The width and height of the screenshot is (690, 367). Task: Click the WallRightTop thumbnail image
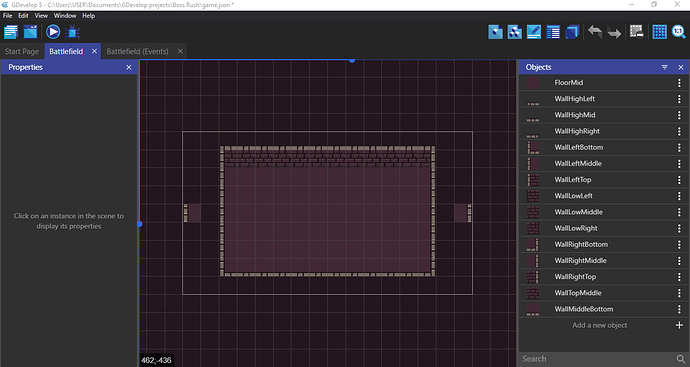coord(533,277)
